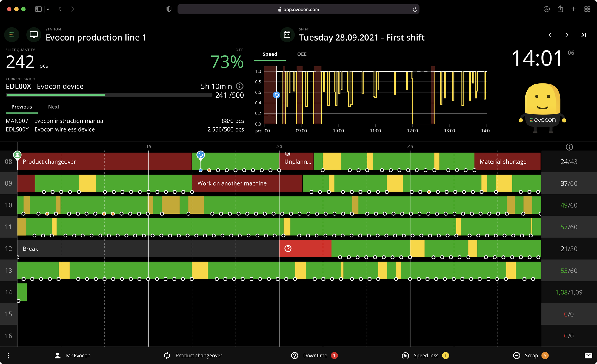The image size is (597, 364).
Task: Open the envelope messages icon
Action: [588, 355]
